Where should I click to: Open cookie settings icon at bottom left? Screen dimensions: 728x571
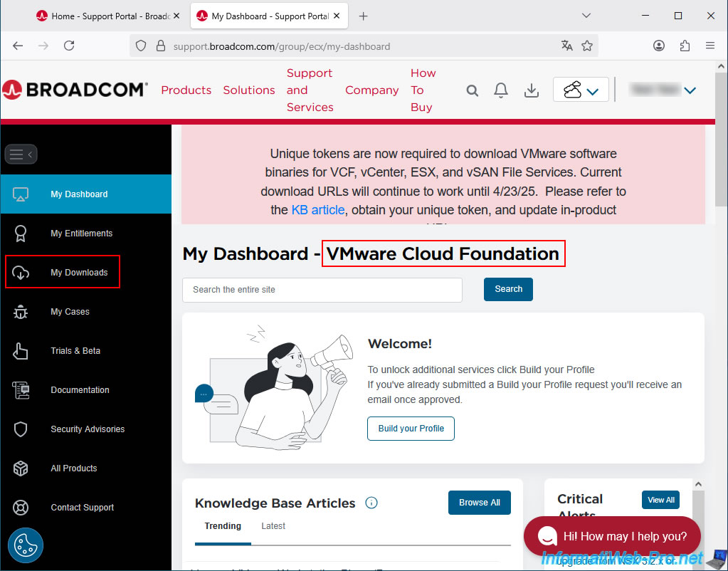click(26, 545)
